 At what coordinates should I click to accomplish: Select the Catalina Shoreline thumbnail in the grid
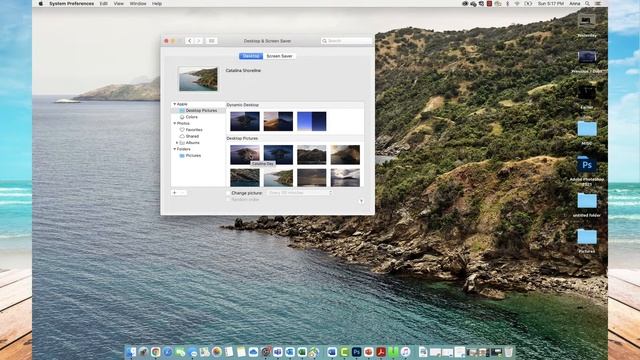278,178
